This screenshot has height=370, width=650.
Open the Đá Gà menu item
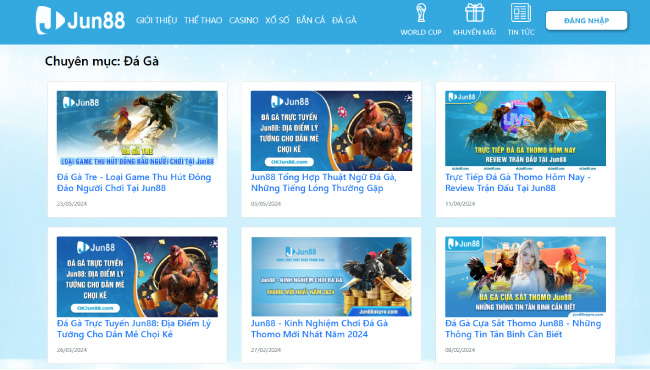(x=344, y=20)
